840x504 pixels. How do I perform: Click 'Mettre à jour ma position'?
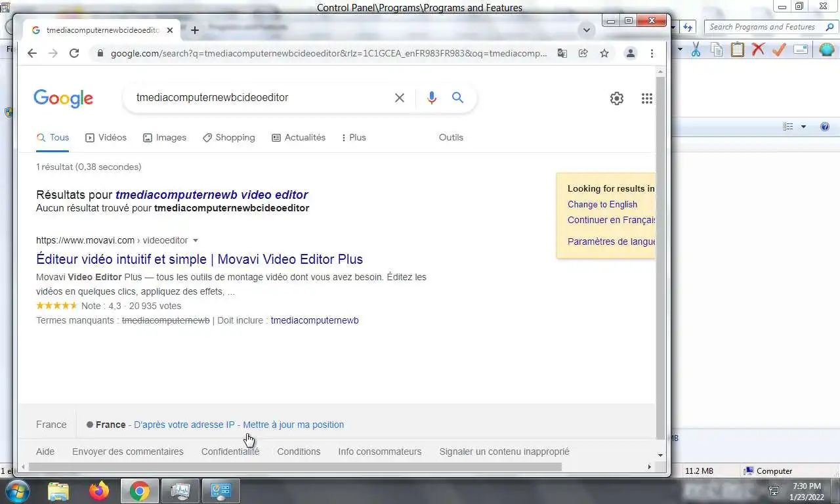[x=293, y=425]
